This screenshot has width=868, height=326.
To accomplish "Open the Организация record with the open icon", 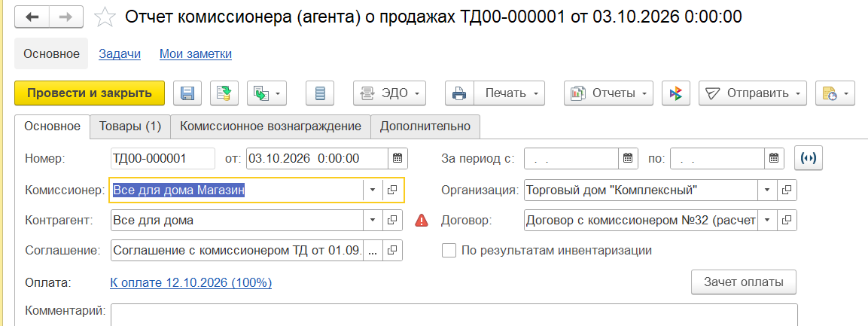I will coord(787,190).
